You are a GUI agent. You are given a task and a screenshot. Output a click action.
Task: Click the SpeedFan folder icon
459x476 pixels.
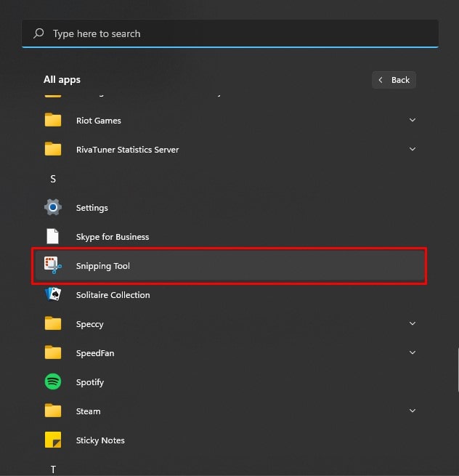[x=53, y=352]
